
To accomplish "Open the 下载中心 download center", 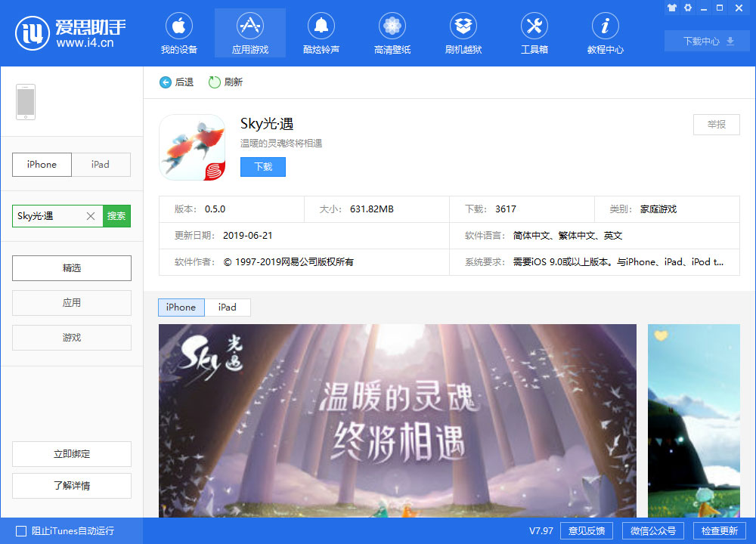I will (707, 42).
